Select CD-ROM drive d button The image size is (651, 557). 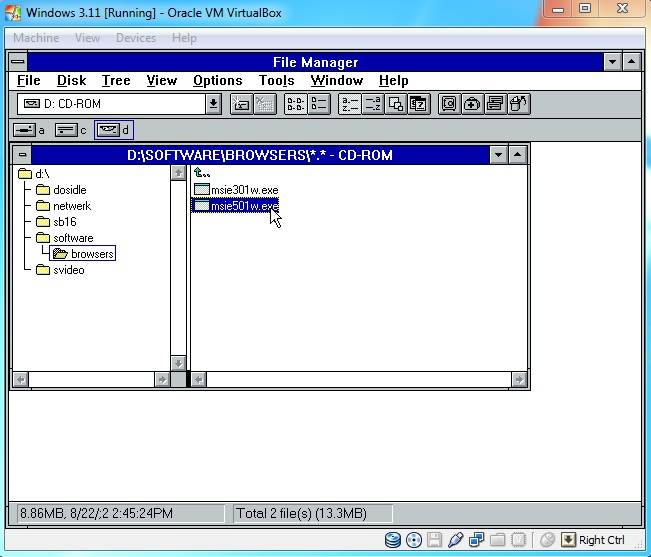[x=113, y=130]
